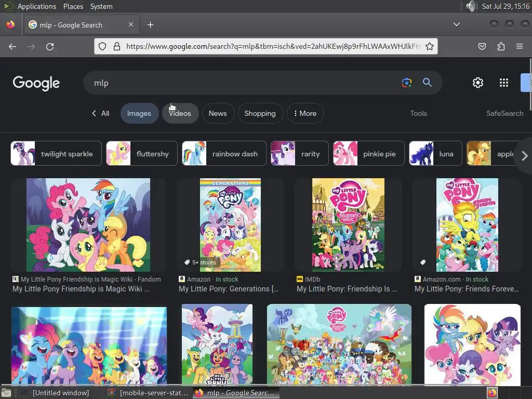Click the Firefox back arrow button
532x399 pixels.
(x=12, y=46)
